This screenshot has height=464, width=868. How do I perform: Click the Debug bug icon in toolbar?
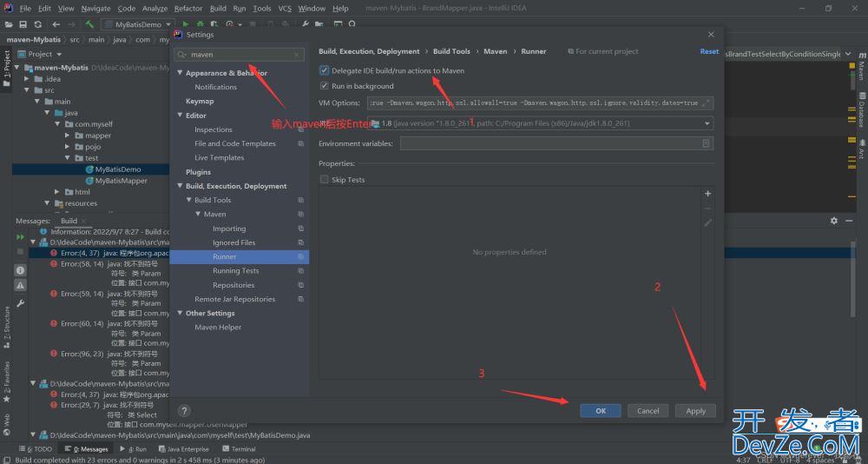[x=200, y=24]
